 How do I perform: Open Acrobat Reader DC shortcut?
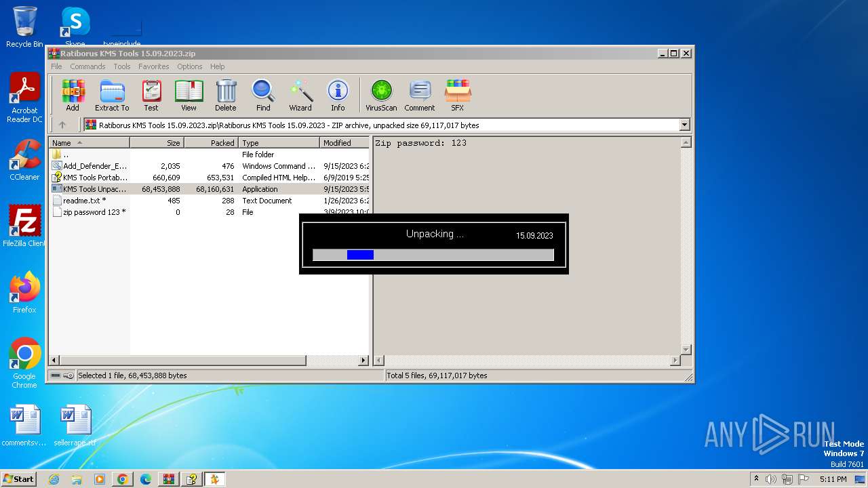click(x=24, y=98)
